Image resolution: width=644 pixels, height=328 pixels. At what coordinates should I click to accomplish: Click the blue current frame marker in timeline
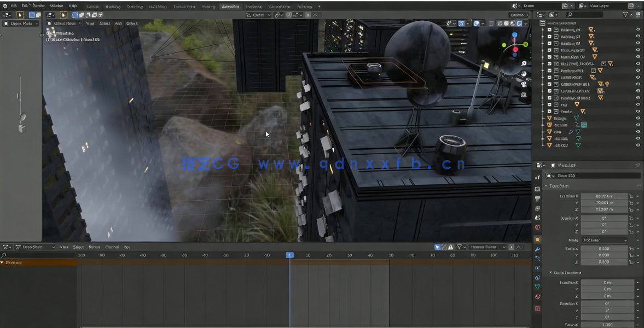tap(289, 255)
